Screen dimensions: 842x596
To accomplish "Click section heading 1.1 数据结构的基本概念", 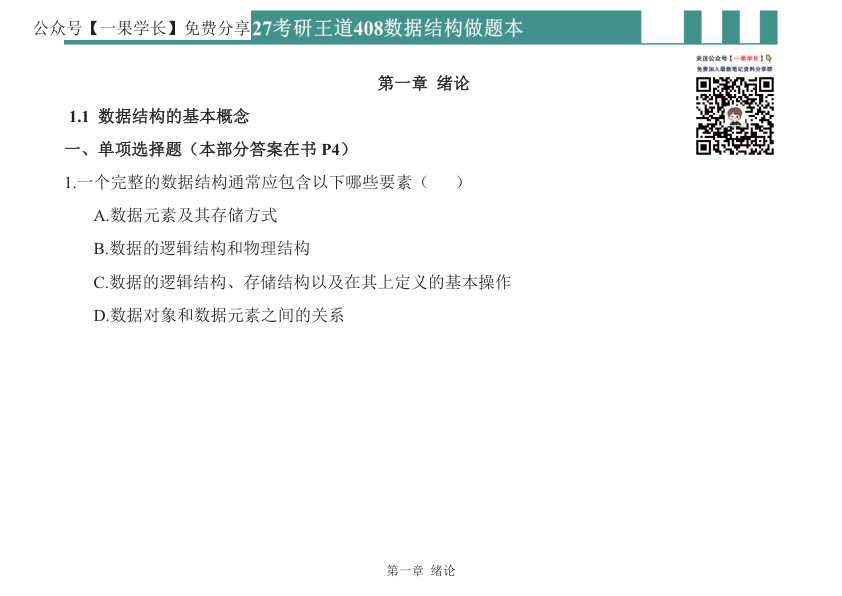I will tap(159, 117).
